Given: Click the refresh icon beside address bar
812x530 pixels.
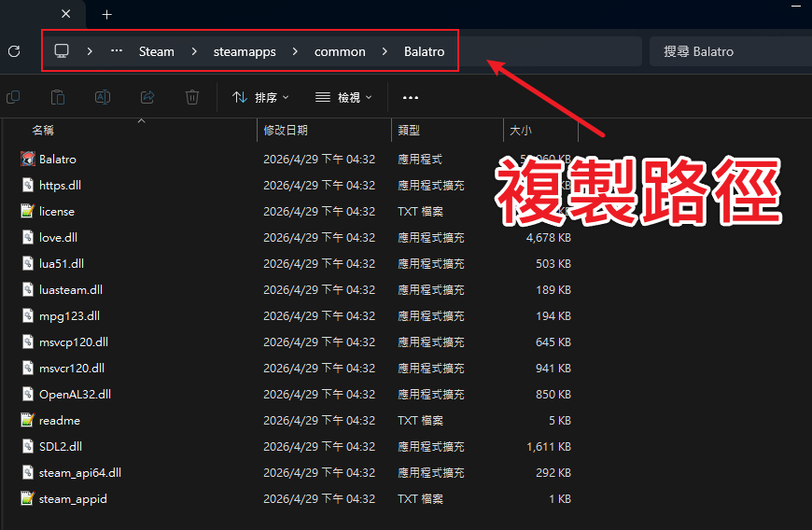Looking at the screenshot, I should coord(14,51).
